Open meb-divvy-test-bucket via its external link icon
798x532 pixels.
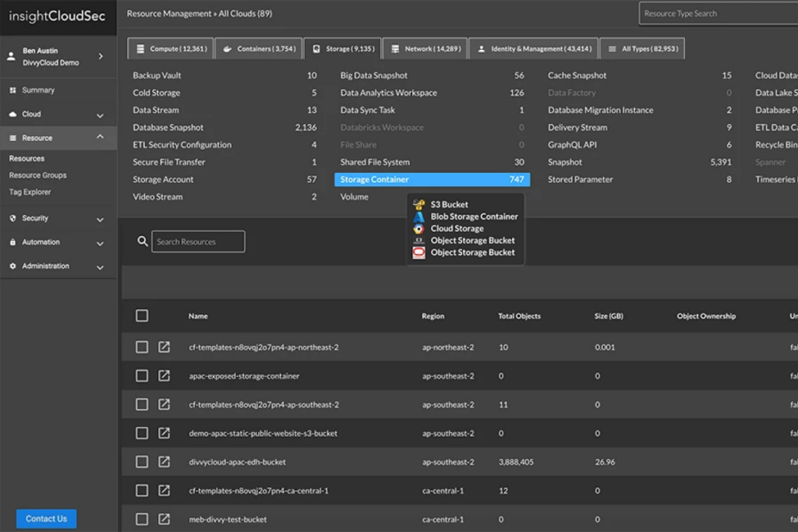[164, 518]
